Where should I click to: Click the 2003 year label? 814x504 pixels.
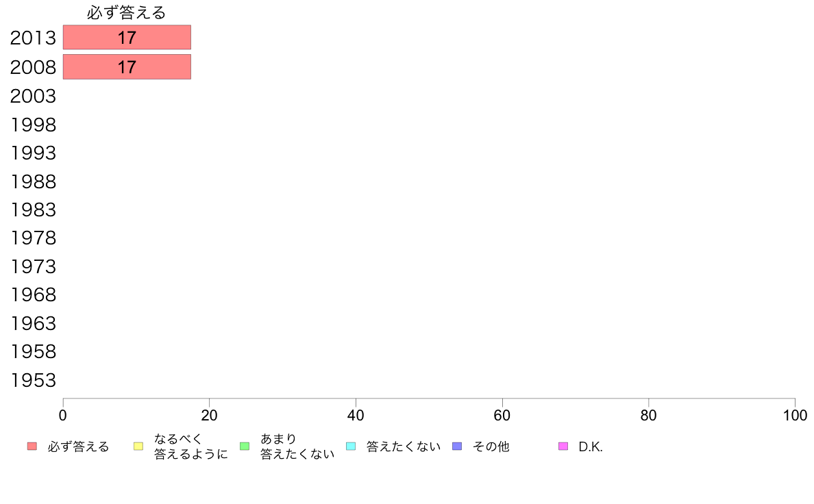(x=33, y=97)
